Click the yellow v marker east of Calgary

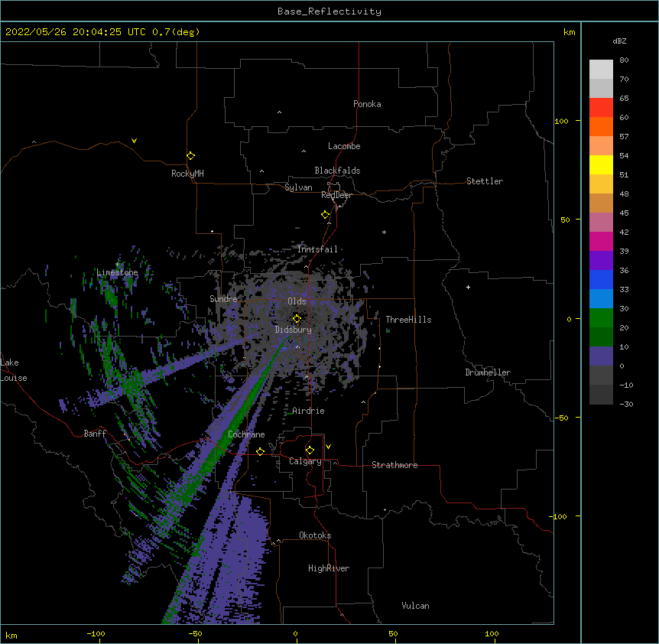[x=328, y=447]
